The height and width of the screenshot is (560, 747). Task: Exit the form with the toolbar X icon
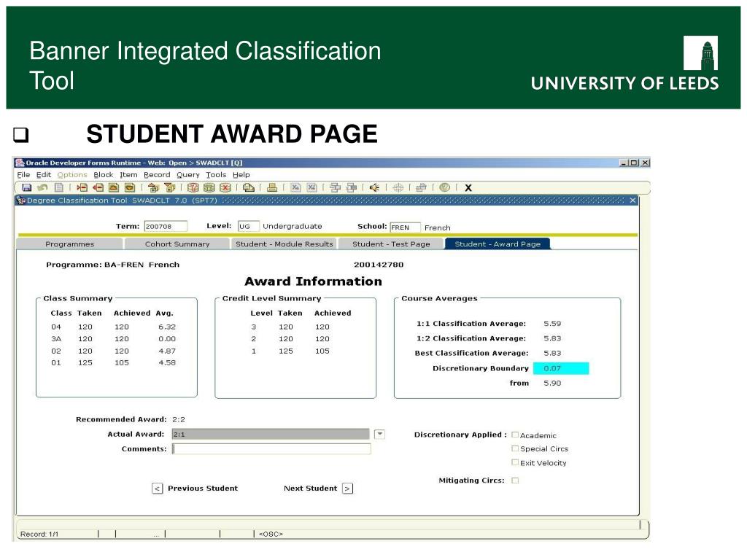[x=468, y=188]
